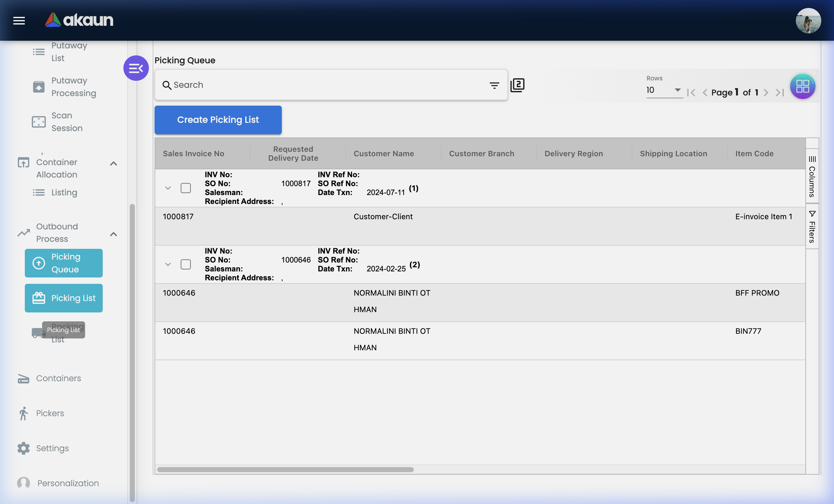Click the horizontal table scrollbar

click(285, 469)
